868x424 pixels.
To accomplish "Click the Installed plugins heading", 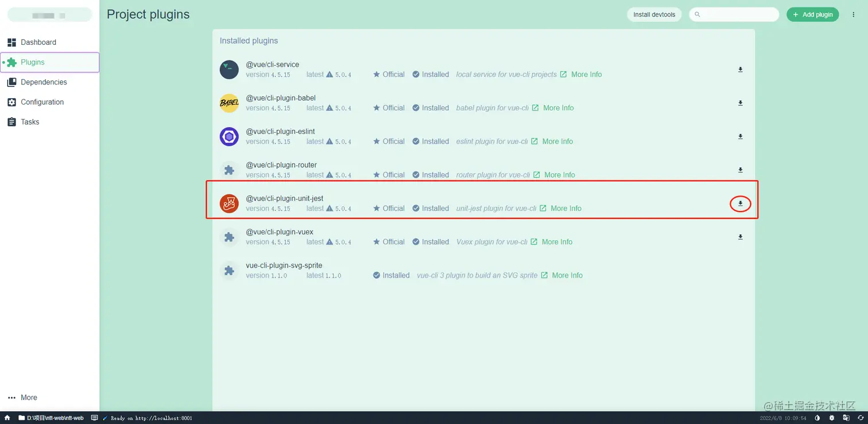I will coord(249,41).
